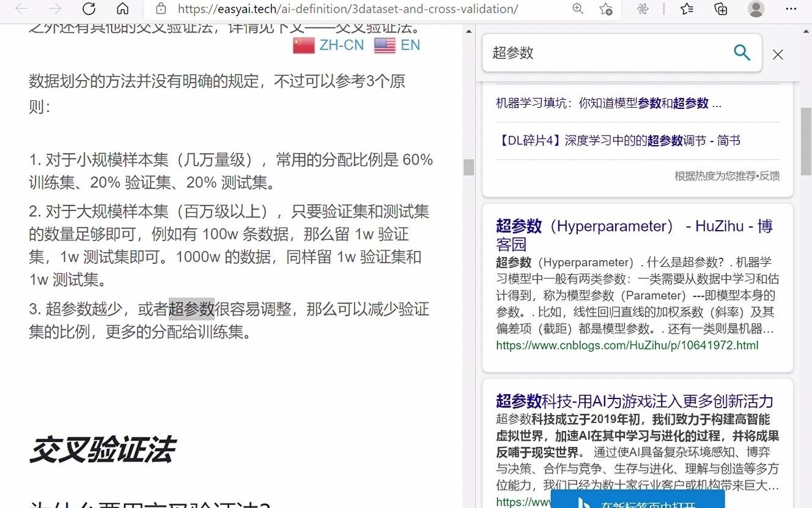Add this page to favorites
The image size is (812, 508).
(606, 9)
